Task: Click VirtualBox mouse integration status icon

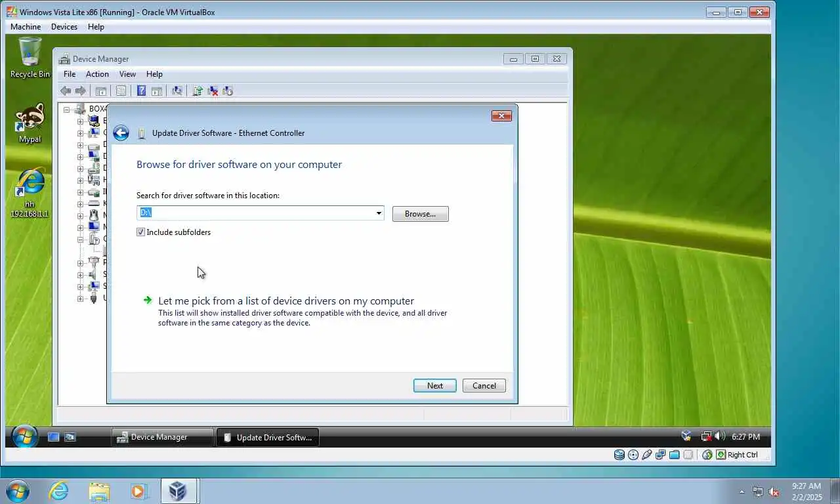Action: tap(707, 455)
